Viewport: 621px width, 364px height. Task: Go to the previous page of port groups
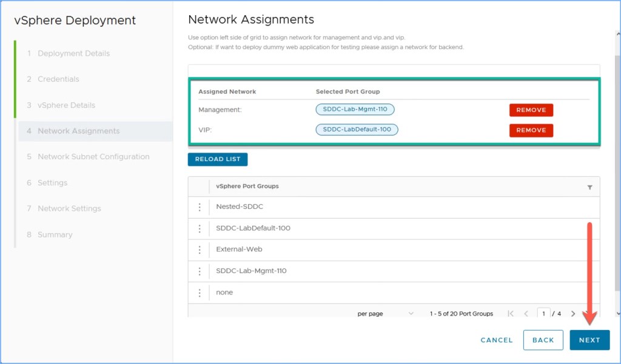click(x=526, y=314)
